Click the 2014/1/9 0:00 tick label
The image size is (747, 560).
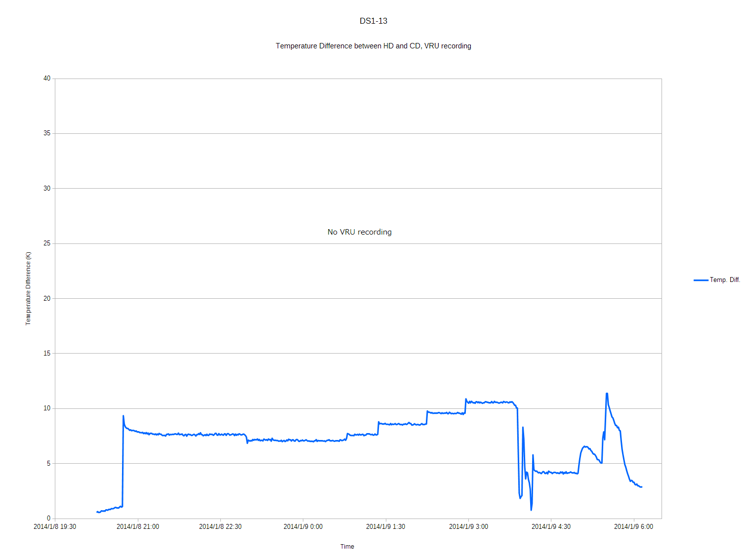(303, 527)
